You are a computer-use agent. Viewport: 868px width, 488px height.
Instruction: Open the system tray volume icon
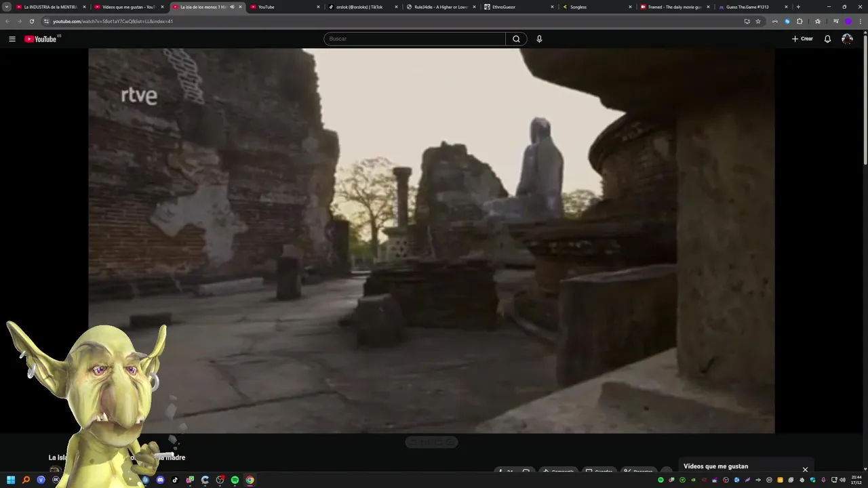coord(843,480)
